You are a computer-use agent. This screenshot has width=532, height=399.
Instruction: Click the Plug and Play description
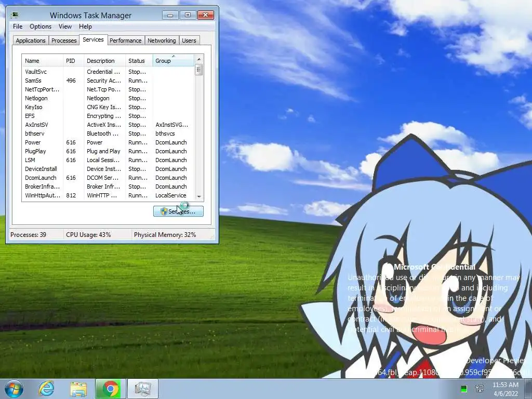point(103,151)
